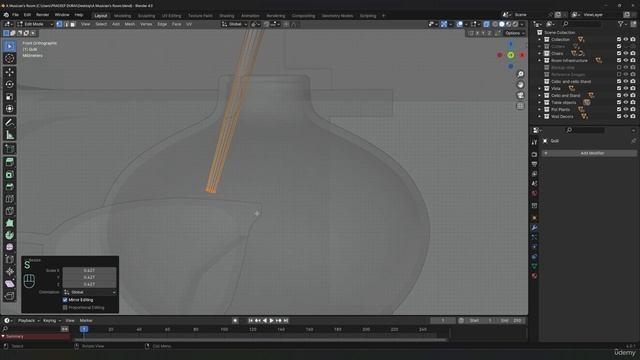Screen dimensions: 640x360
Task: Toggle X-ray mode in viewport header
Action: pyautogui.click(x=486, y=24)
